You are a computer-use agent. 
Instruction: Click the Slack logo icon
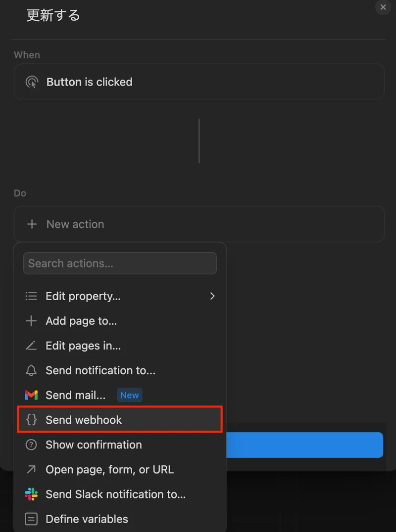[31, 494]
